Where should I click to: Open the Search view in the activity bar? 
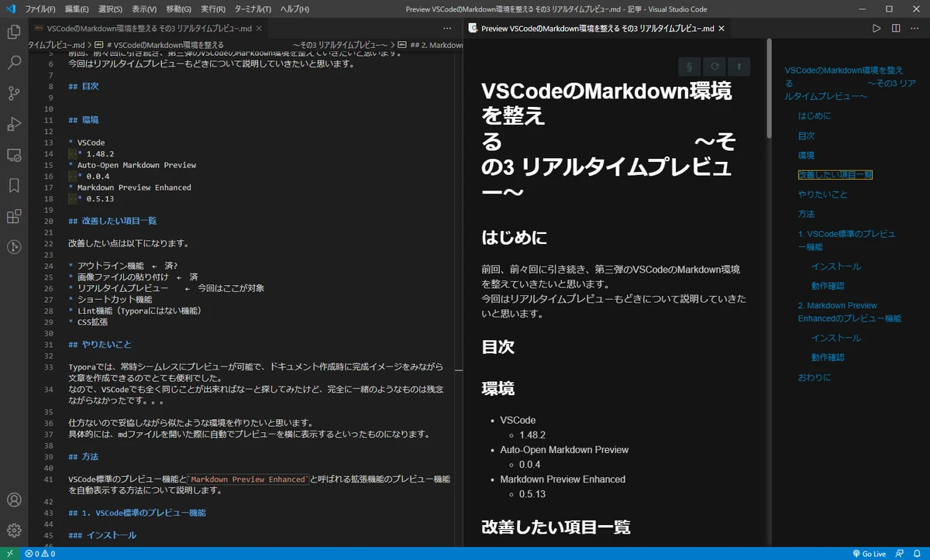(14, 63)
